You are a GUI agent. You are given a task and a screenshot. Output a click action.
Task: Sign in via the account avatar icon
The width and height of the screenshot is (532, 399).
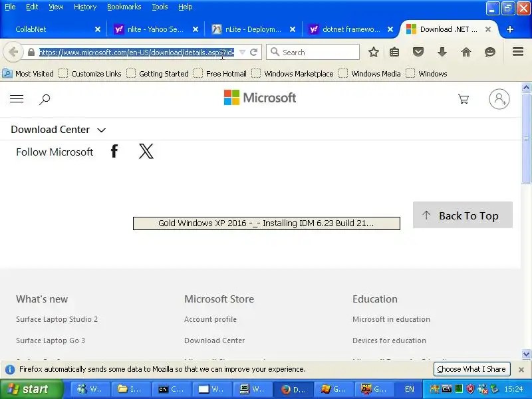(499, 99)
